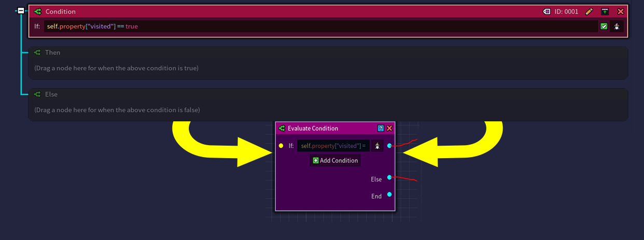The width and height of the screenshot is (644, 240).
Task: Click the yellow input port beside If
Action: (281, 146)
